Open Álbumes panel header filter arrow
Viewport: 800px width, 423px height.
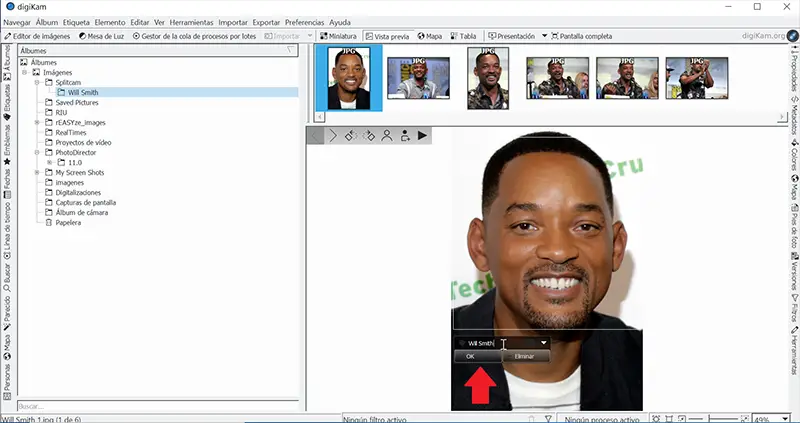pyautogui.click(x=290, y=50)
